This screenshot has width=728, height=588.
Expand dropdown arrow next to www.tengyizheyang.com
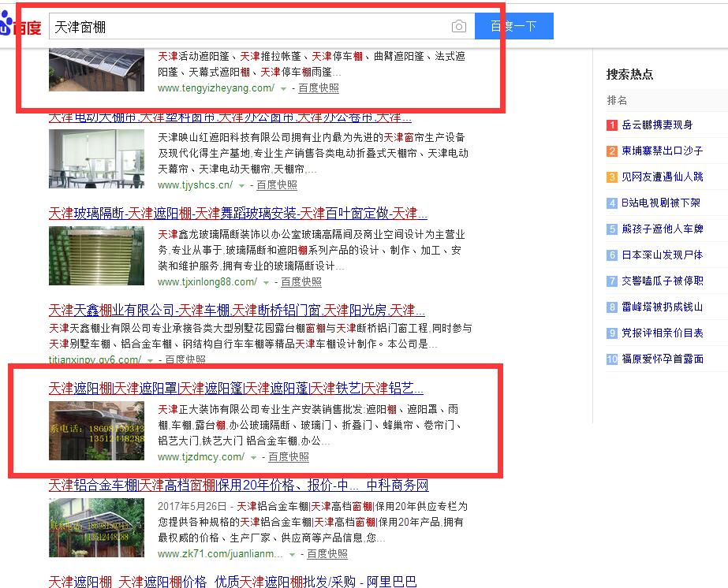[x=283, y=88]
